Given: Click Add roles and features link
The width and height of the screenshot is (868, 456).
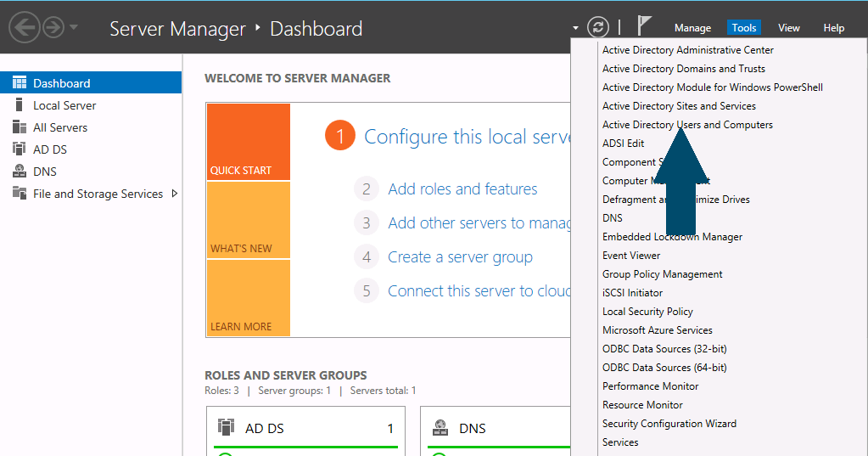Looking at the screenshot, I should click(x=462, y=189).
